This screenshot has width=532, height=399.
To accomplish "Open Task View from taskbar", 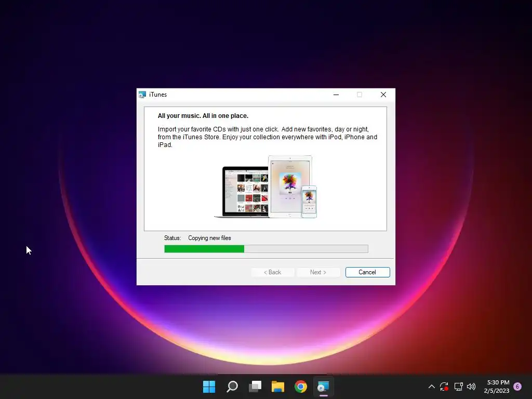I will [255, 387].
